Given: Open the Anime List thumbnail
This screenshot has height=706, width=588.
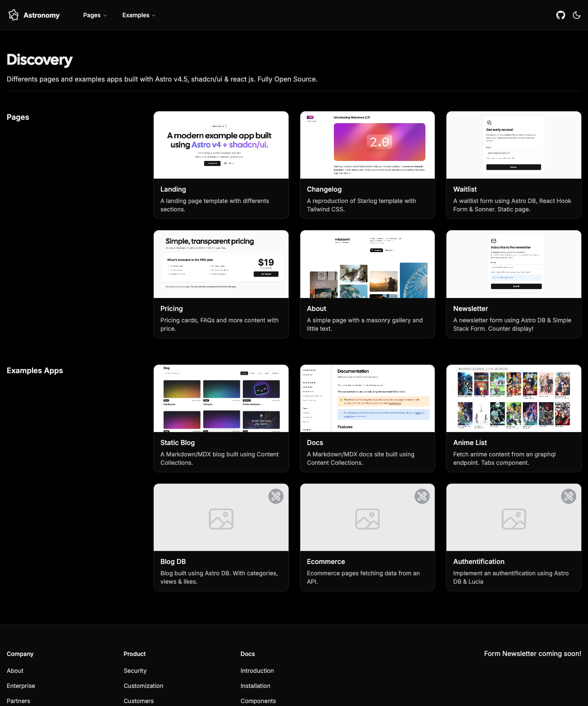Looking at the screenshot, I should (514, 398).
